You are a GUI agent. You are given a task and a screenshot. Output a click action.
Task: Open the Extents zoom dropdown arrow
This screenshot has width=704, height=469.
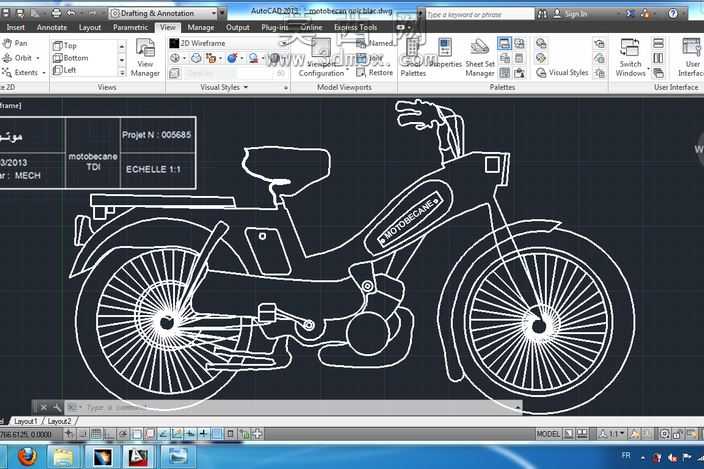44,73
